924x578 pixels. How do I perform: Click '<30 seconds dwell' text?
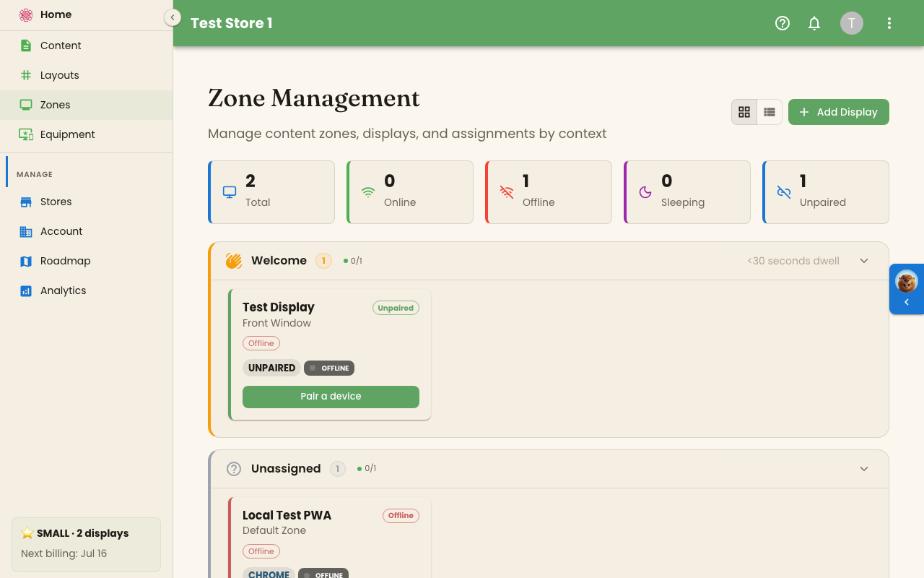[x=793, y=261]
